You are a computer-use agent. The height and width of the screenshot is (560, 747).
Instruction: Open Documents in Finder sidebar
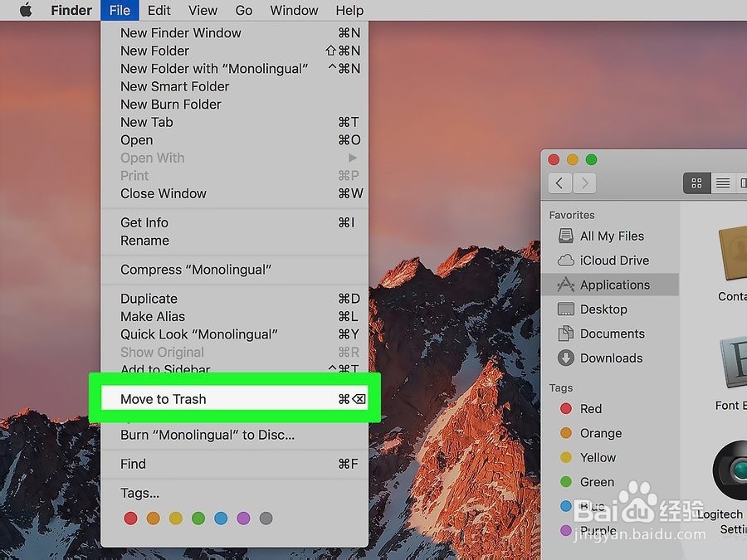tap(610, 334)
